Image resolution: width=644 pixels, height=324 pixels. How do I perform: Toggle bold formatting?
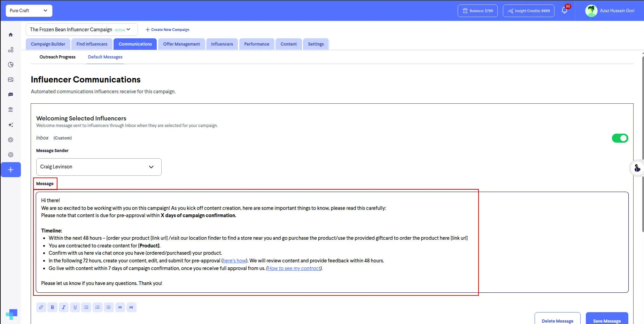52,307
